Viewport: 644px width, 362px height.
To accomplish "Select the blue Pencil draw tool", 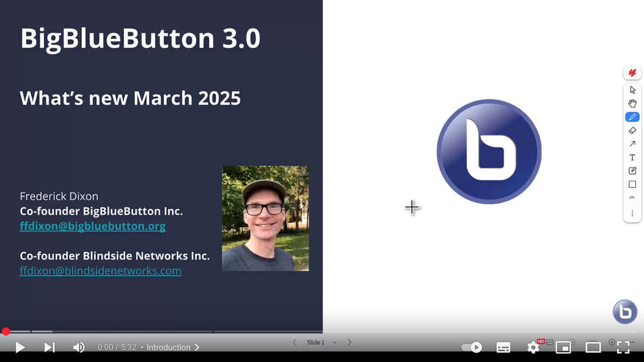I will [632, 117].
